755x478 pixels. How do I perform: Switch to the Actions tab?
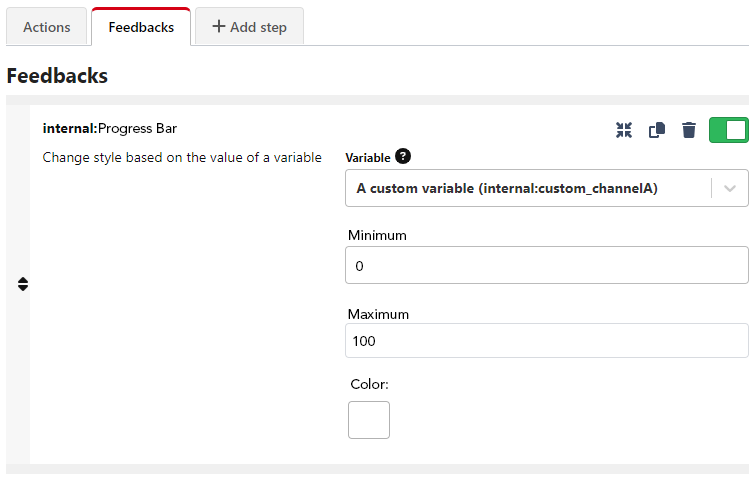pyautogui.click(x=47, y=27)
